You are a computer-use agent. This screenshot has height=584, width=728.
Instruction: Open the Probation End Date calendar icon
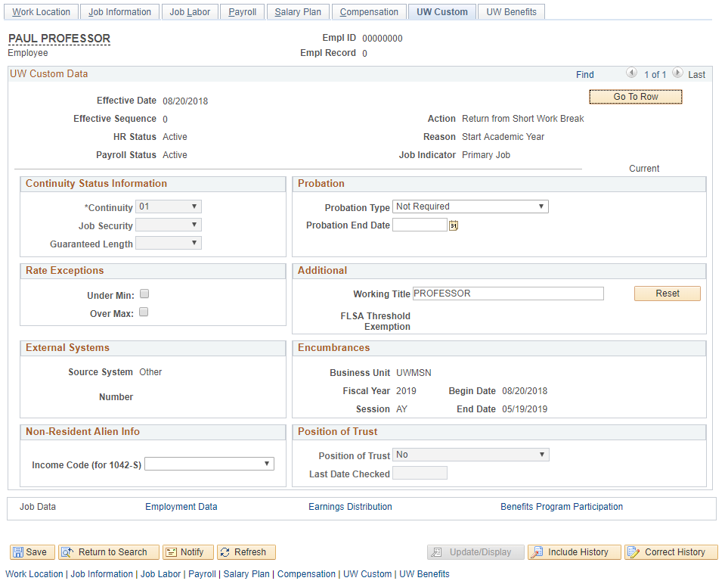[x=454, y=225]
